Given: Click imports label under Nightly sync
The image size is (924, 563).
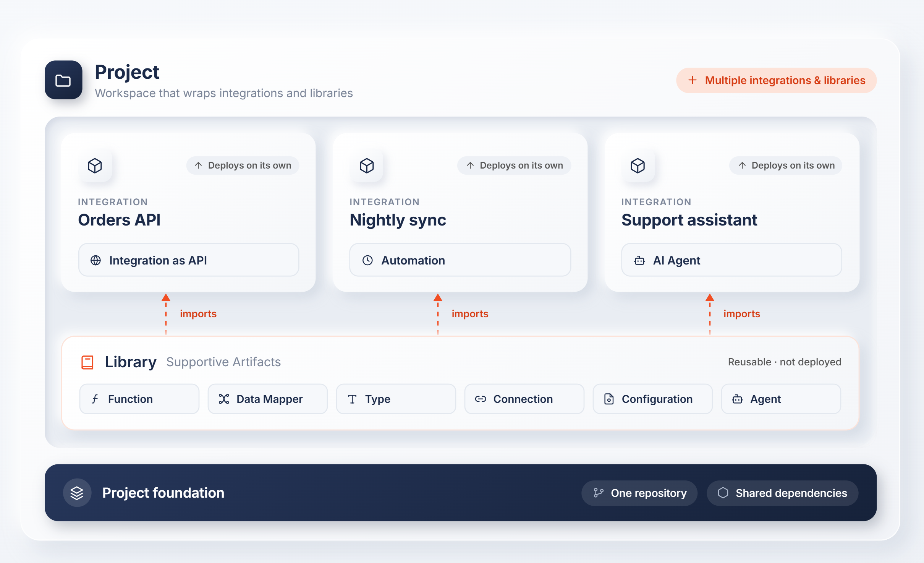Looking at the screenshot, I should pyautogui.click(x=470, y=314).
